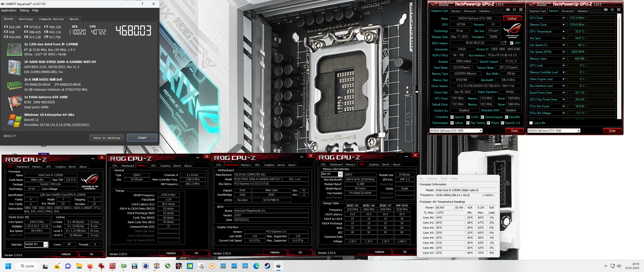
Task: Open ROG CPU-Z taskbar icon
Action: [x=112, y=266]
